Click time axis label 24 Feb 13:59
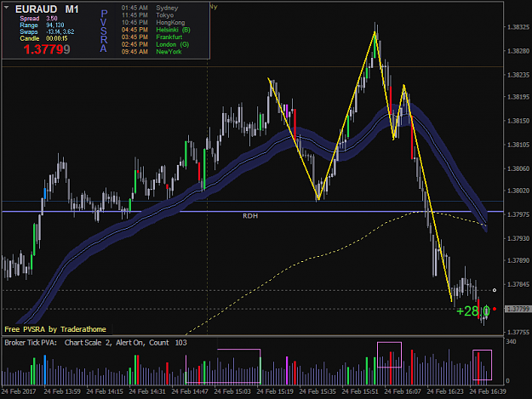The image size is (532, 399). (62, 391)
